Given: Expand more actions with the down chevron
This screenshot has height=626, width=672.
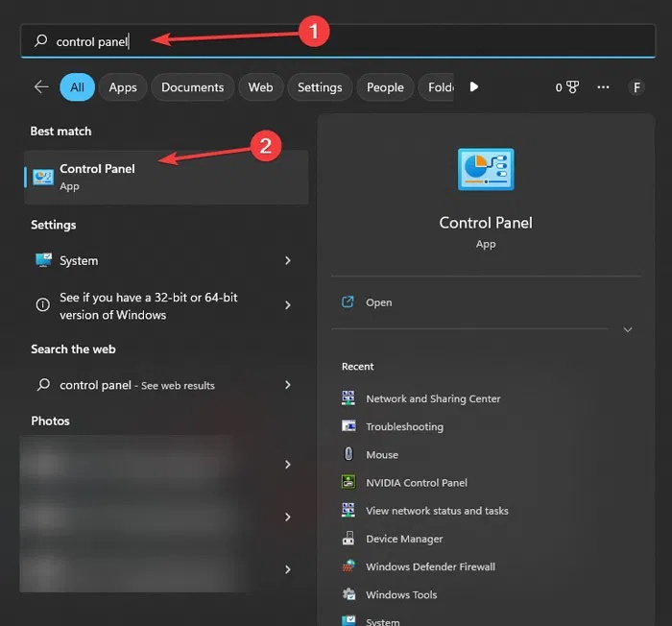Looking at the screenshot, I should [628, 329].
